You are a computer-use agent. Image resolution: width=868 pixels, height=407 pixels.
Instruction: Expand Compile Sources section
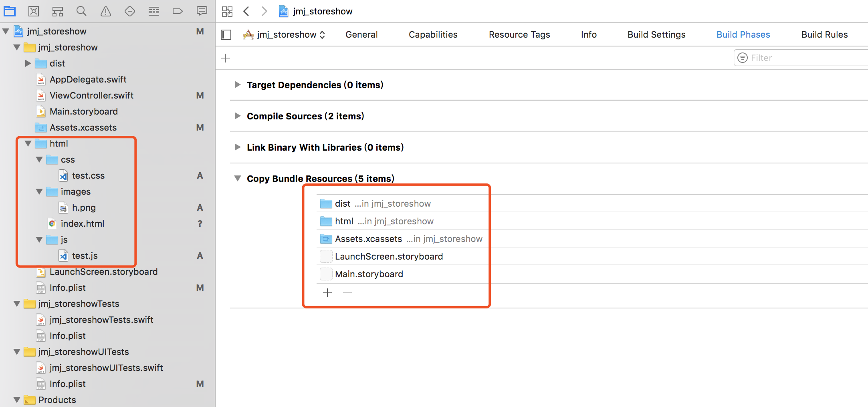238,116
